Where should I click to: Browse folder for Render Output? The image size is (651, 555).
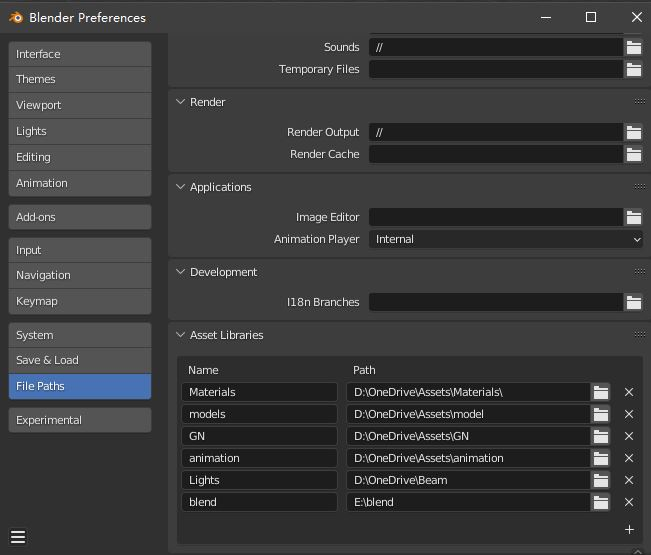click(633, 132)
